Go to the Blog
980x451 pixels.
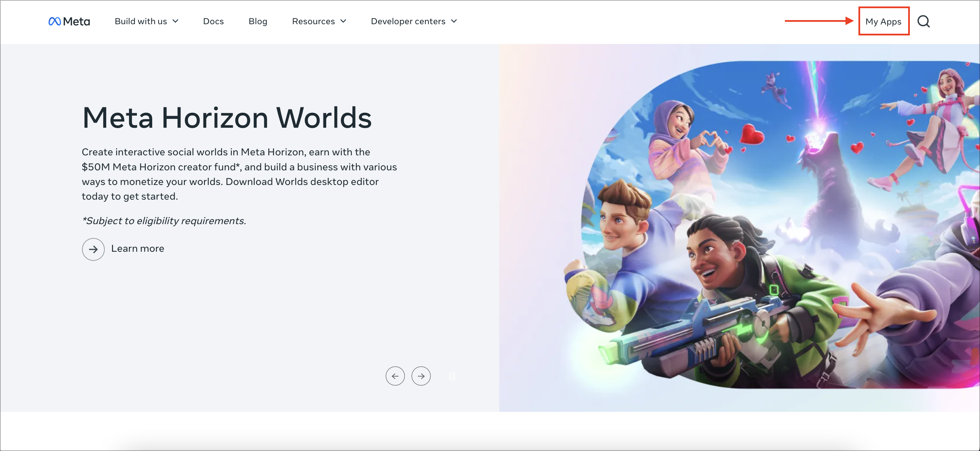(x=258, y=21)
